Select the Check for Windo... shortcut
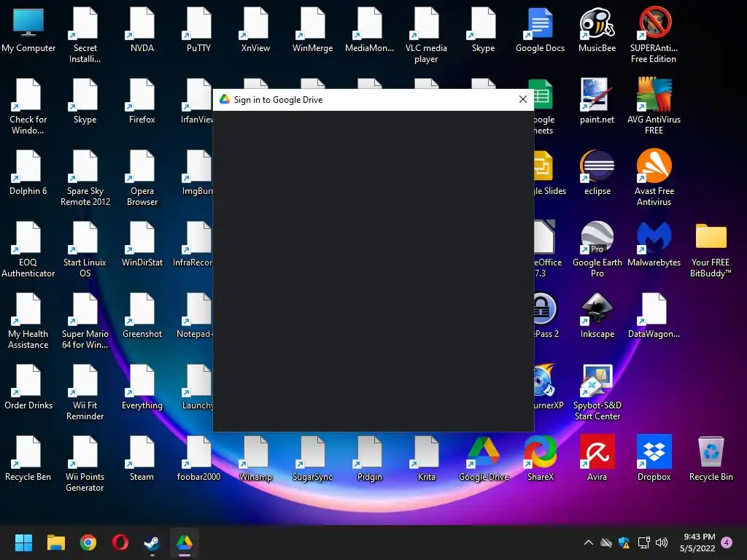Viewport: 747px width, 560px height. (28, 106)
